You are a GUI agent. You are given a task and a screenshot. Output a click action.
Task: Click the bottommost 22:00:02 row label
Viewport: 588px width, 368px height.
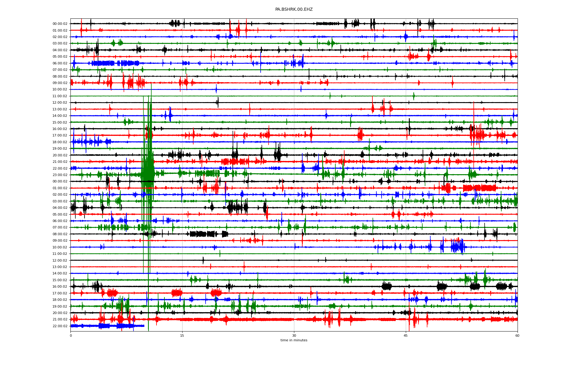[x=60, y=326]
